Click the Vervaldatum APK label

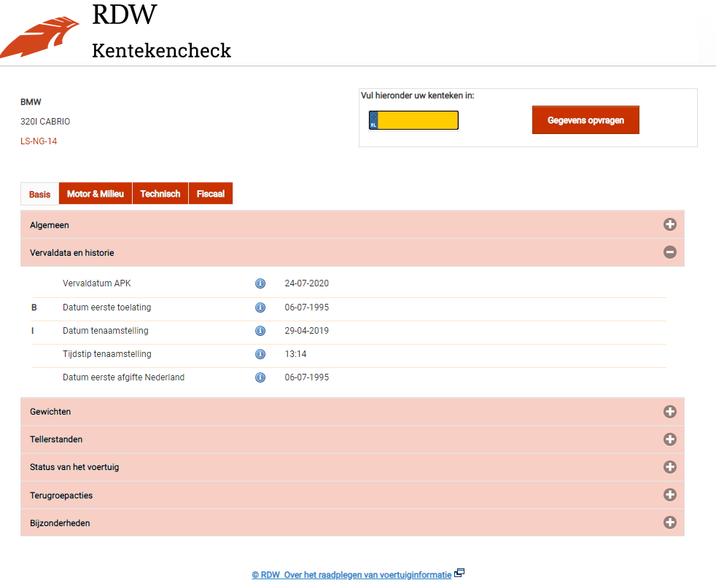pos(97,283)
